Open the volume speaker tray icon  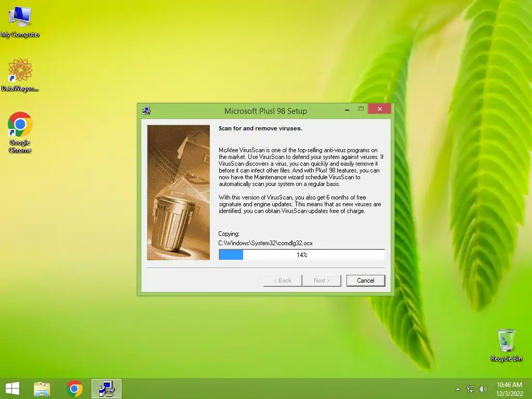(483, 389)
